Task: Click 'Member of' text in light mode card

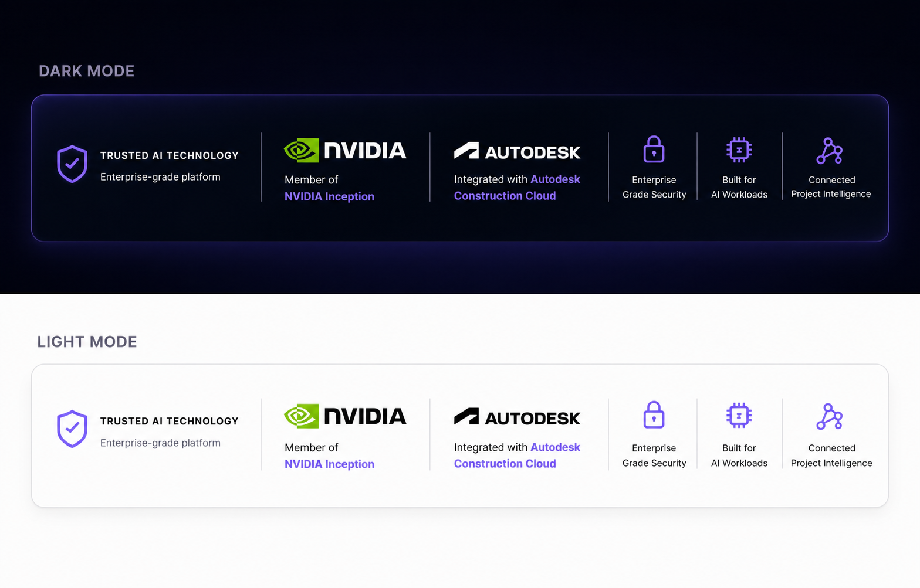Action: [312, 447]
